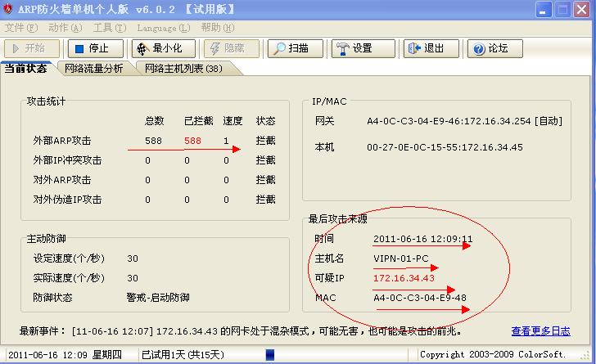Open the 帮助(H) menu
Screen dimensions: 596x364
coord(218,28)
